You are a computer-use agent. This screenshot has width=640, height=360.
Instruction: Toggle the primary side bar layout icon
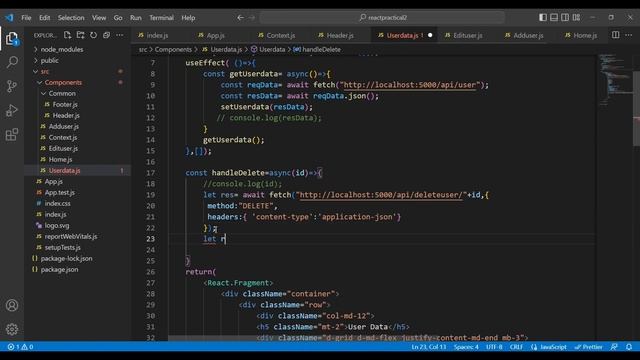(543, 18)
